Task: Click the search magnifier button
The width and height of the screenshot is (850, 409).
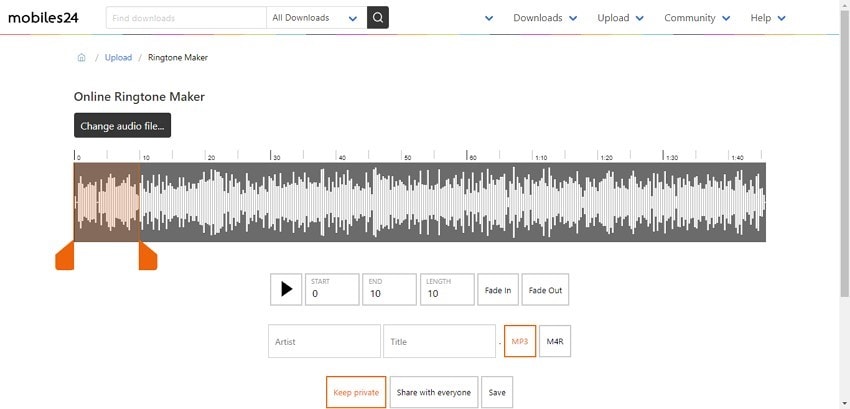Action: pos(378,17)
